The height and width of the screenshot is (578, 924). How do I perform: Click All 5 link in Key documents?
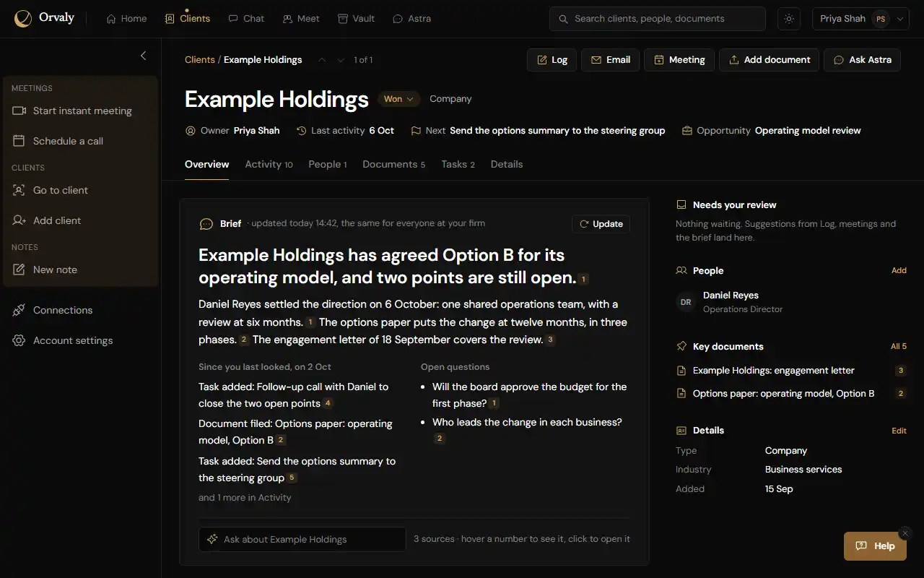tap(899, 346)
